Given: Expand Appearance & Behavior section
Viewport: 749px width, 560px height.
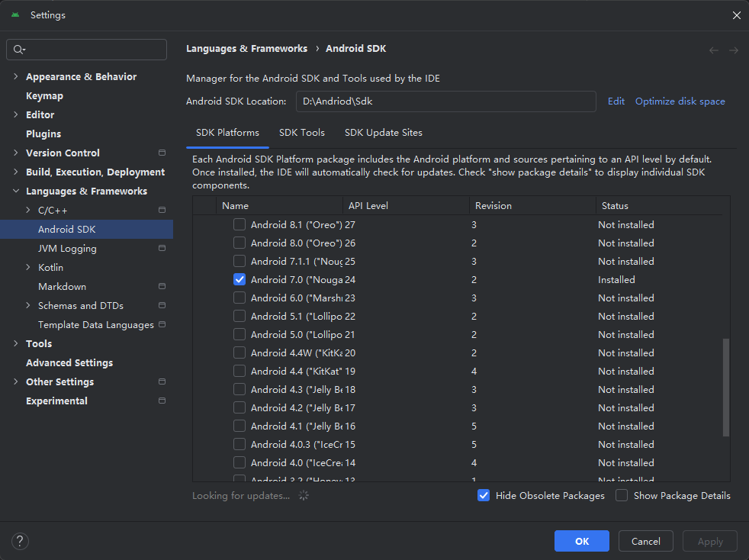Looking at the screenshot, I should click(16, 76).
